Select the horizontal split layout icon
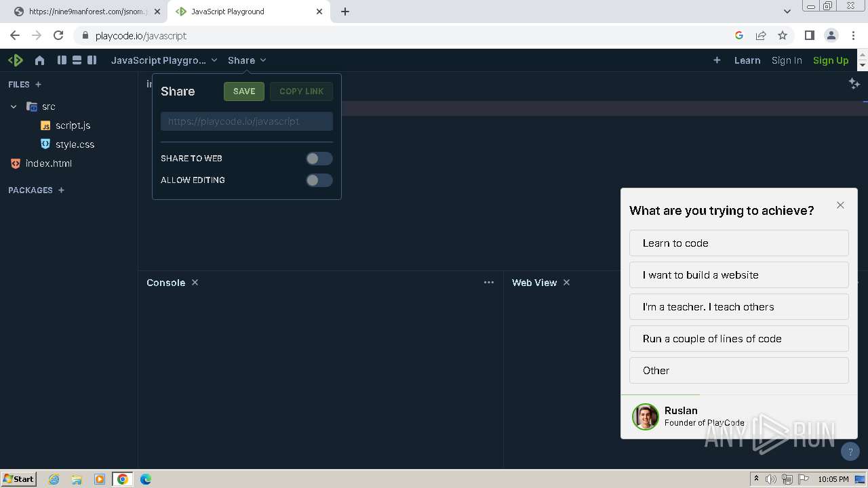 77,60
